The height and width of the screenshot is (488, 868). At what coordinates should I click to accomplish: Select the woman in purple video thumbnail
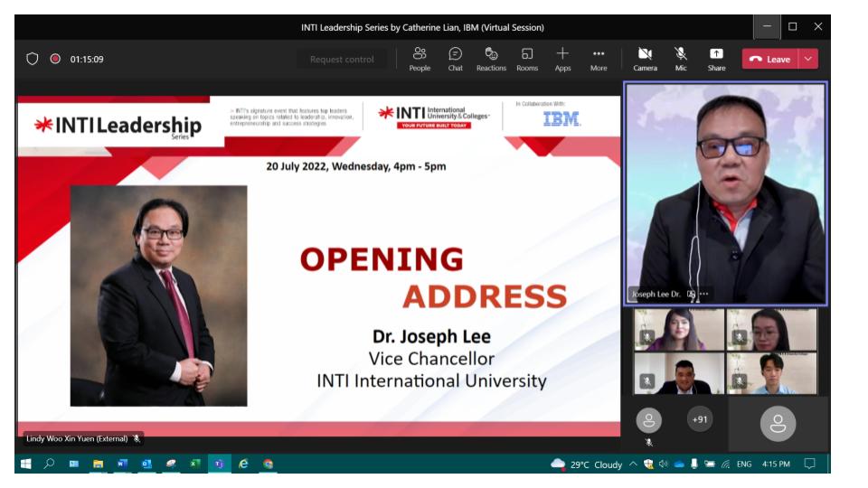click(679, 330)
